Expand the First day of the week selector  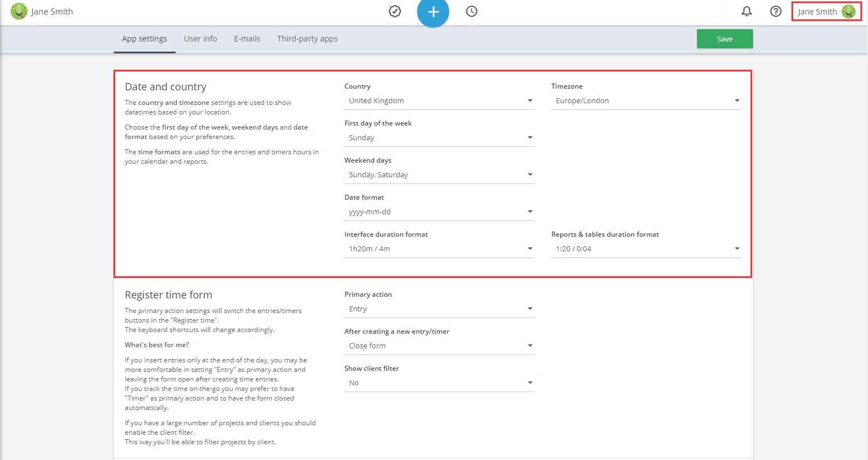[x=529, y=137]
